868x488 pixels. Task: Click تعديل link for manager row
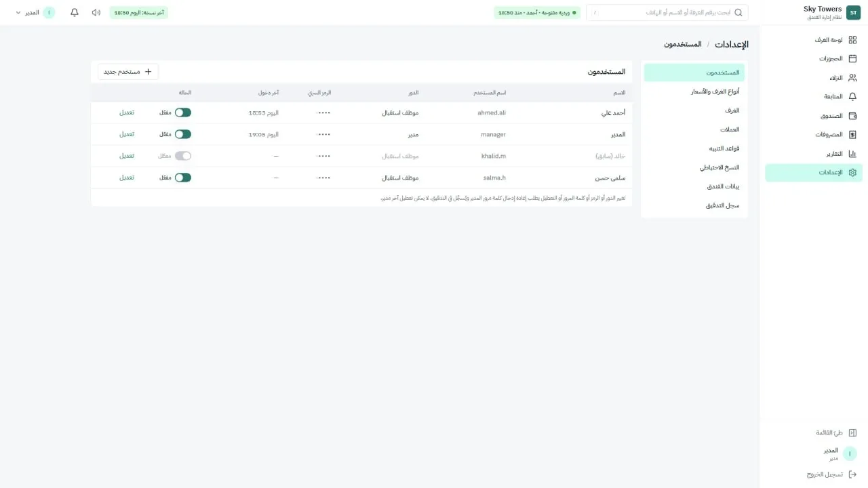click(x=127, y=134)
